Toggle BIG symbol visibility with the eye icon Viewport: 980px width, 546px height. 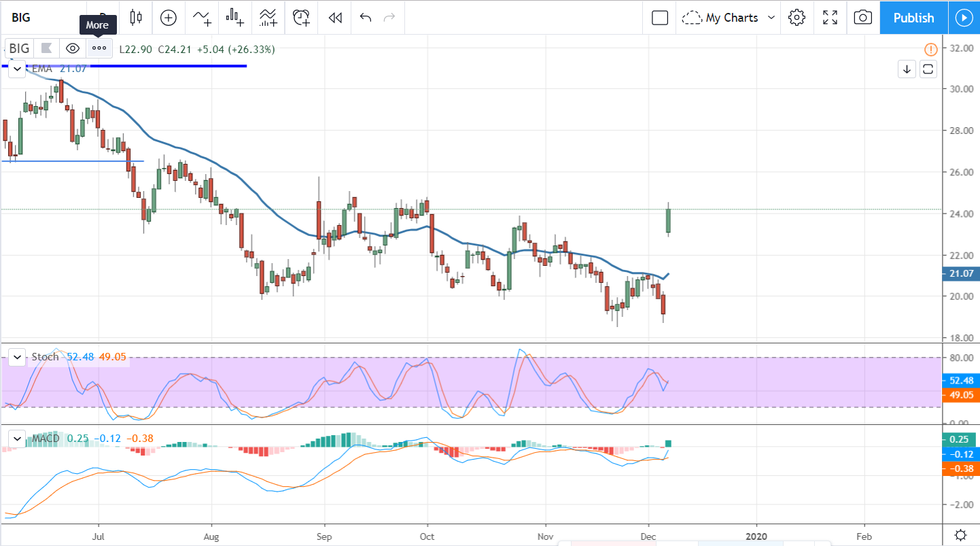coord(73,48)
